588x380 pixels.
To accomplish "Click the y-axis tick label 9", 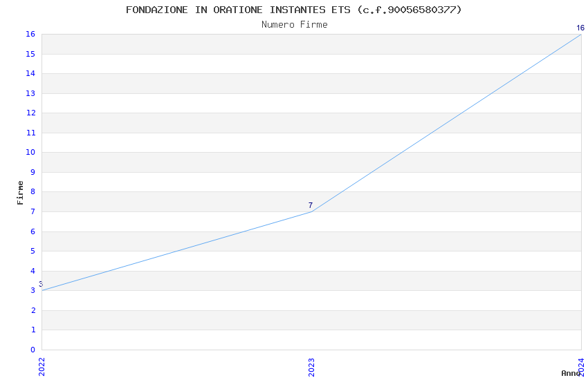I will tap(33, 172).
